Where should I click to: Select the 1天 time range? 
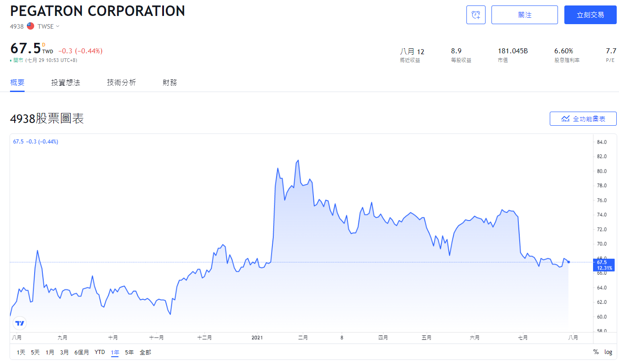pos(21,352)
